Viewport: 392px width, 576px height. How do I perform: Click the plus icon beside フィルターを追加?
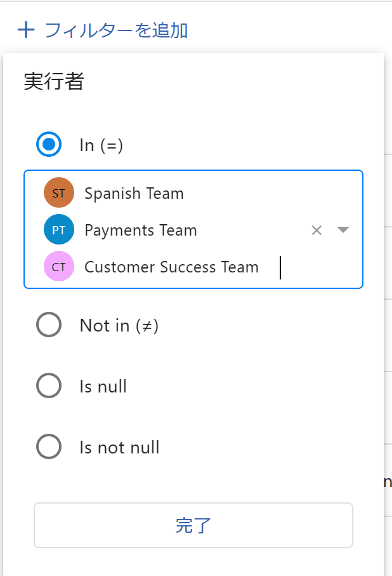(25, 30)
